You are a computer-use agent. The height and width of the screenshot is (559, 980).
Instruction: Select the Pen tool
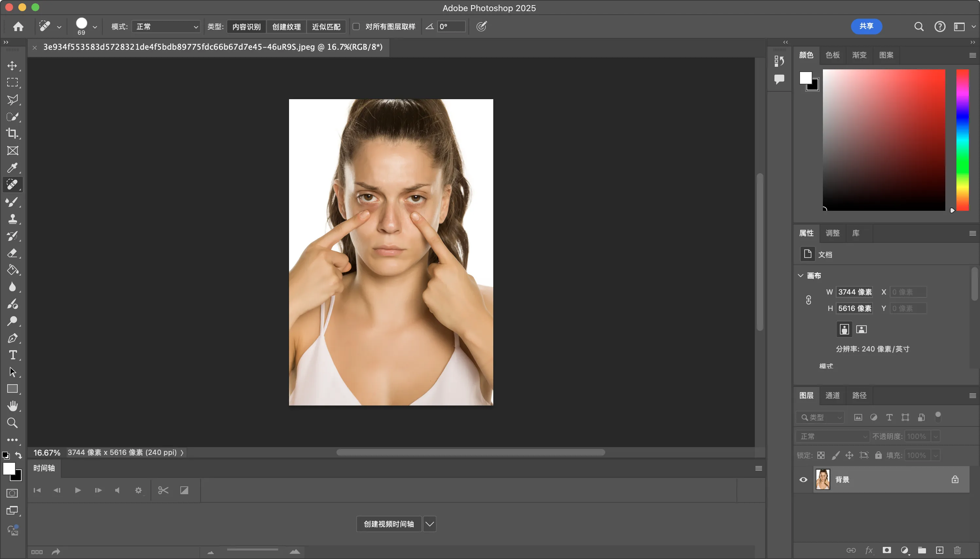point(12,338)
